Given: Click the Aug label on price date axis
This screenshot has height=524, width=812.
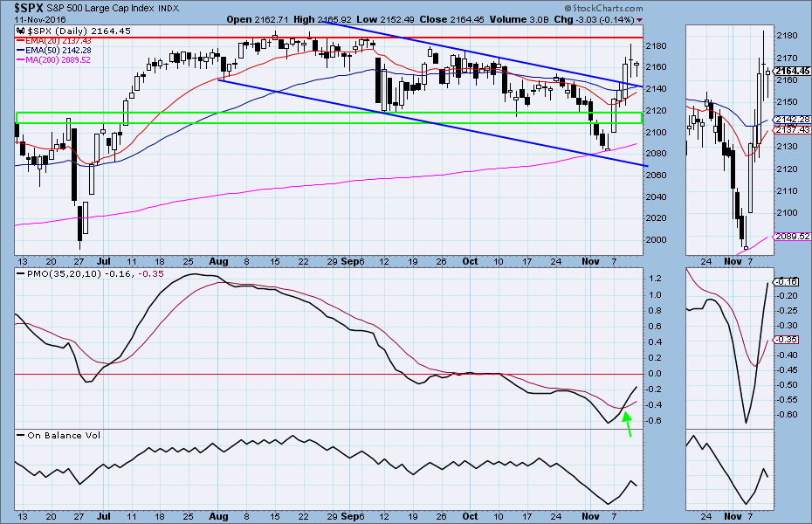Looking at the screenshot, I should 219,261.
